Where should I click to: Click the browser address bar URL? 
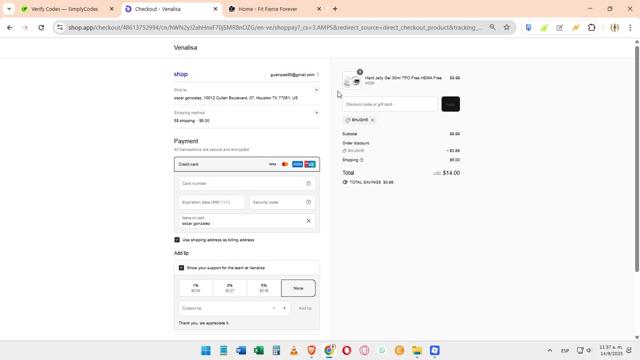point(275,28)
